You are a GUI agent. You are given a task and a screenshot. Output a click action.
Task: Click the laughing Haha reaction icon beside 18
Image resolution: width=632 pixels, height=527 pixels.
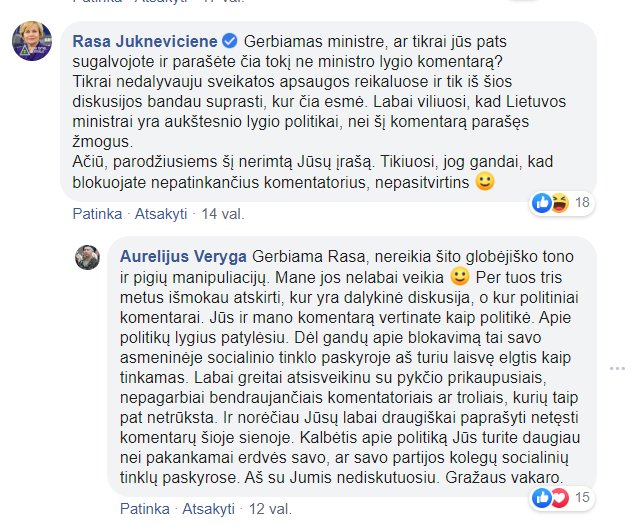(559, 202)
